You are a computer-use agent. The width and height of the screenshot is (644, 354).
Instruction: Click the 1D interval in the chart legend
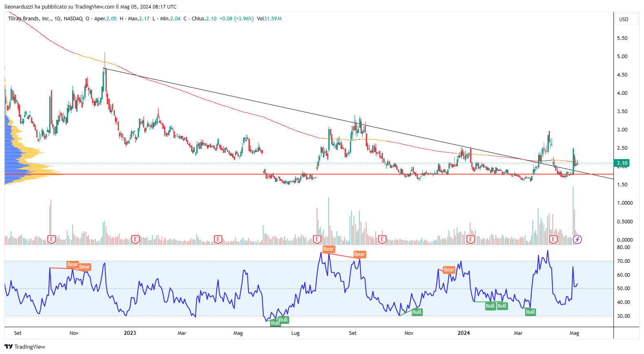pos(57,19)
